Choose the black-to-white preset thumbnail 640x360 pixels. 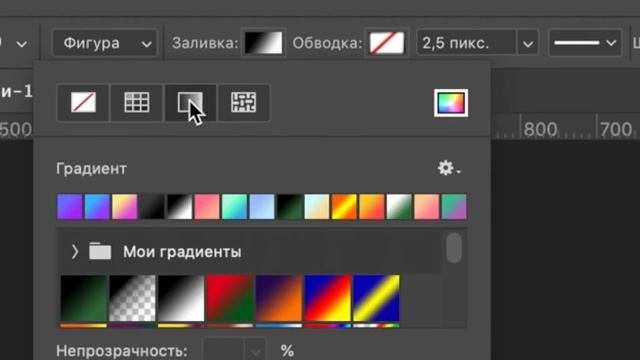click(181, 298)
